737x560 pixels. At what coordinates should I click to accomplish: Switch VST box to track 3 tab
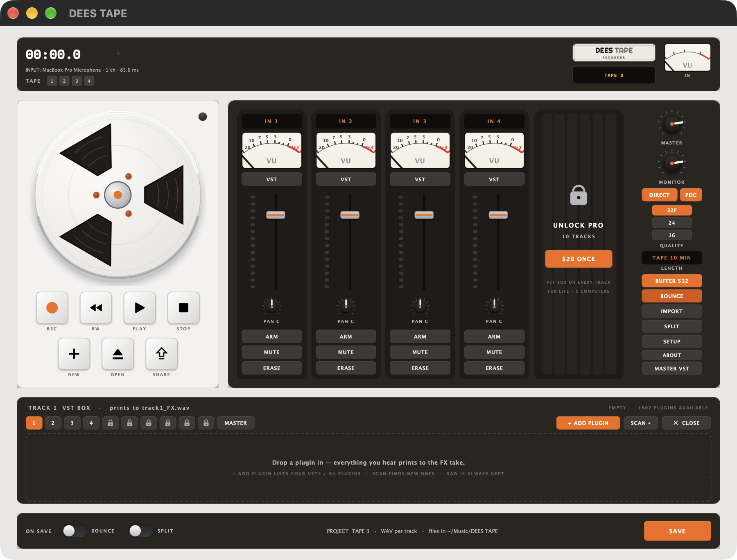(x=72, y=423)
